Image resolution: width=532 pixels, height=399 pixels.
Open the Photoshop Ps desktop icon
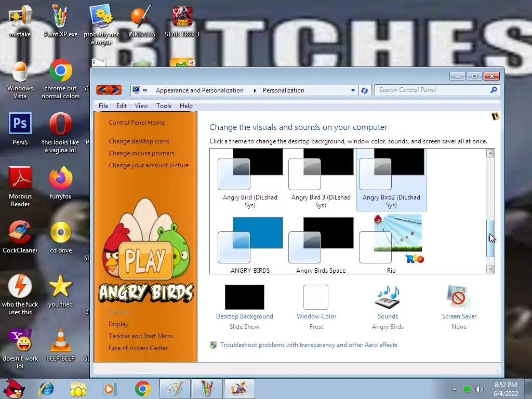20,128
